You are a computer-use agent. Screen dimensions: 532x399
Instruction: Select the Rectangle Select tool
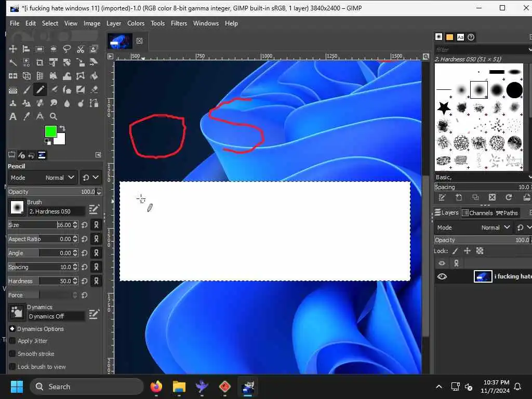(39, 49)
